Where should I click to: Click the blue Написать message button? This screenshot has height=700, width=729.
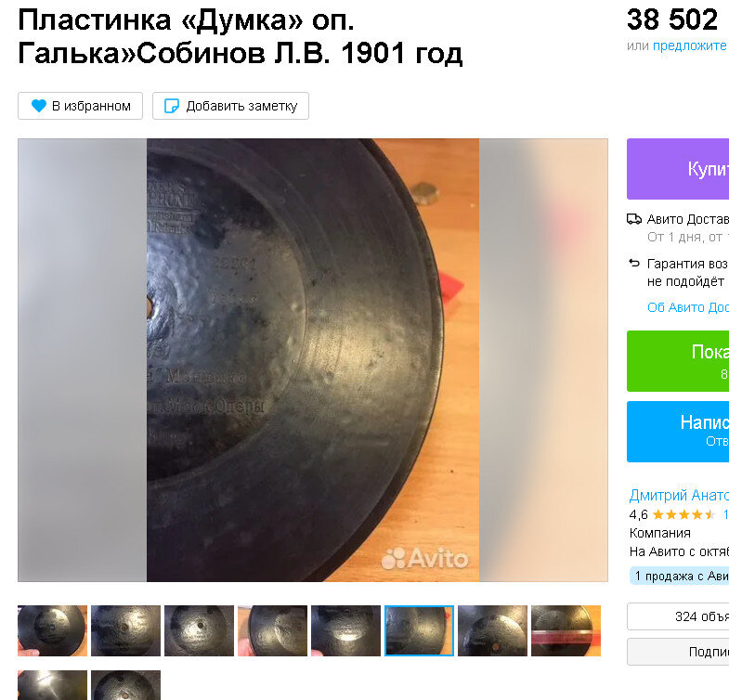pyautogui.click(x=678, y=432)
